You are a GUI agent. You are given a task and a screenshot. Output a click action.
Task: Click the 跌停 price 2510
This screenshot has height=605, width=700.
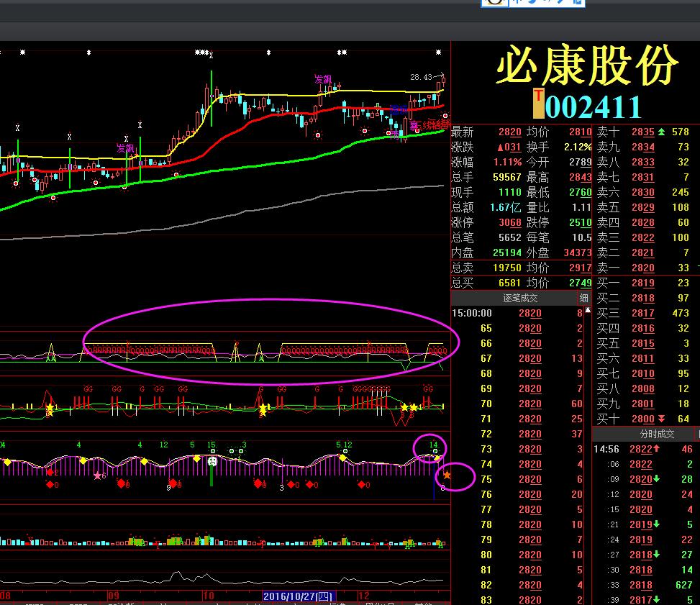[x=581, y=222]
